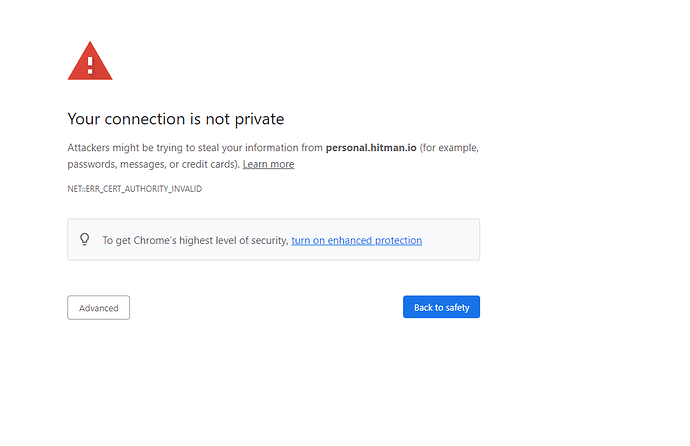Click the passwords, messages, or credit cards text
This screenshot has height=446, width=690.
(153, 165)
